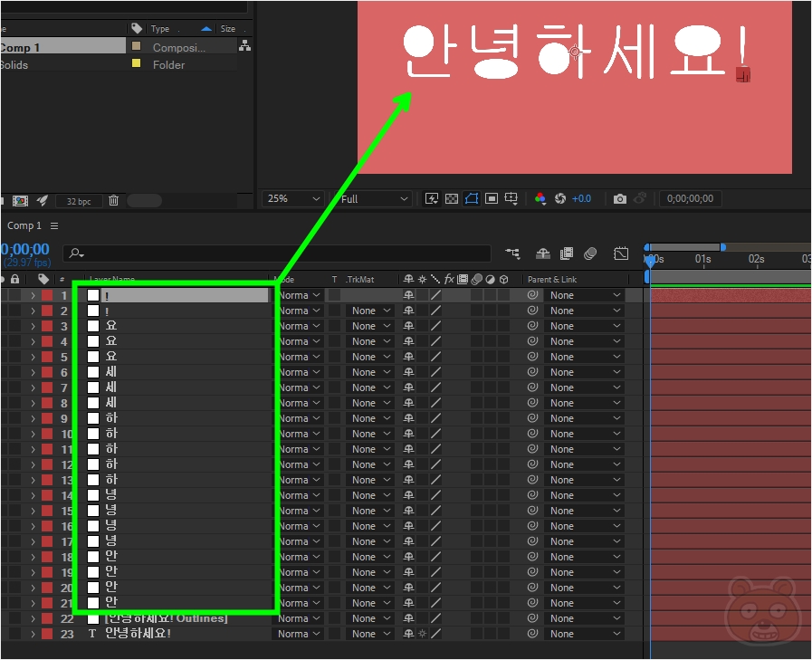The width and height of the screenshot is (812, 660).
Task: Open the 32 bpc color depth setting
Action: [x=78, y=201]
